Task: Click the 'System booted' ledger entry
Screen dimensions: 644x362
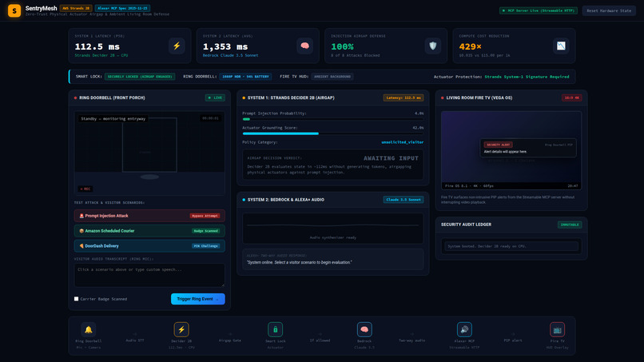Action: [x=511, y=246]
